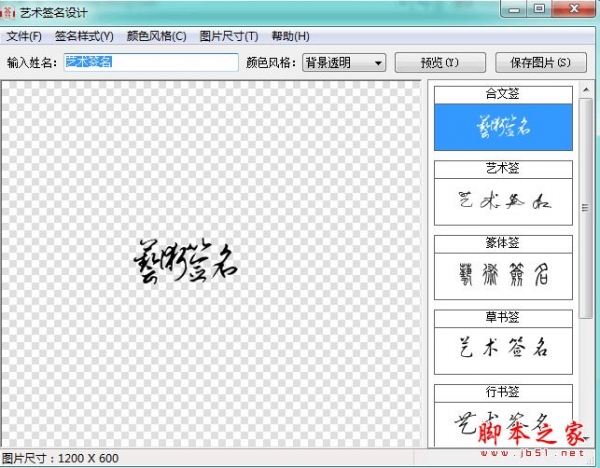This screenshot has width=600, height=468.
Task: Expand the 颜色风格 dropdown showing 背景透明
Action: (345, 63)
